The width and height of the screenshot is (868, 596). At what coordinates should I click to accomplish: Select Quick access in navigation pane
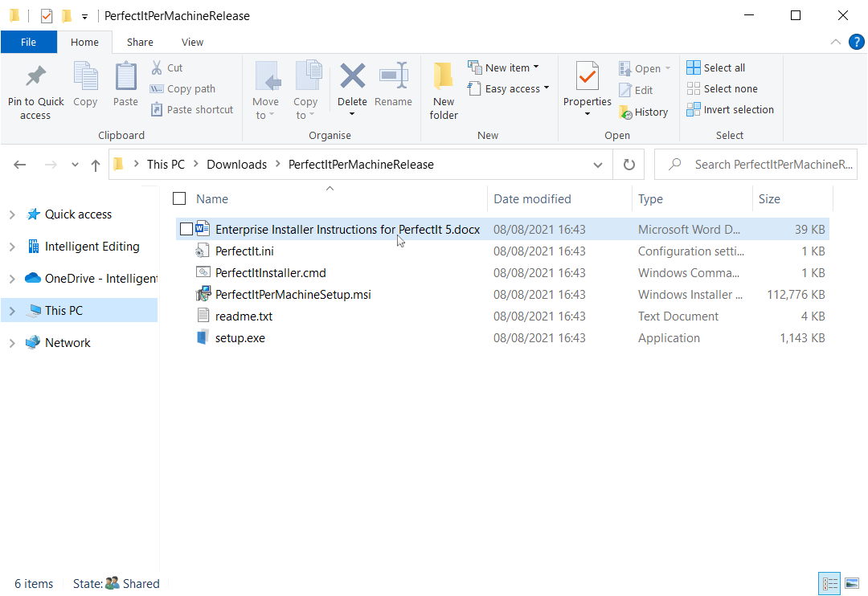pos(78,214)
